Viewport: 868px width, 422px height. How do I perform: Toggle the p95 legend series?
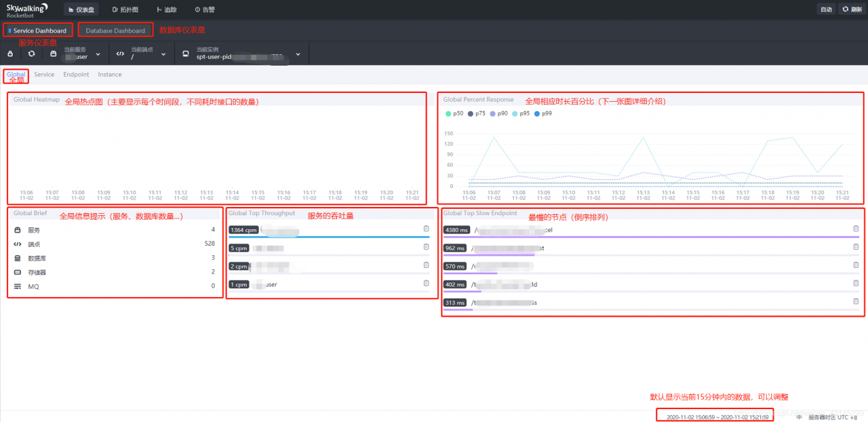[x=521, y=113]
